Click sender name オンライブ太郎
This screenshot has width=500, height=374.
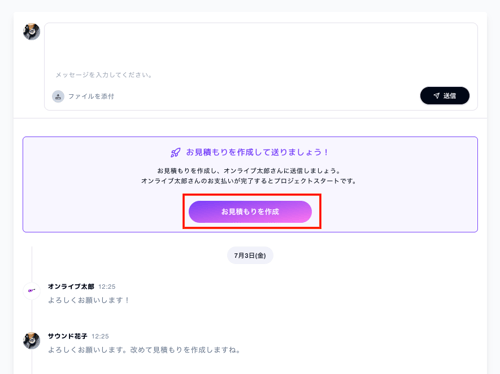point(71,286)
